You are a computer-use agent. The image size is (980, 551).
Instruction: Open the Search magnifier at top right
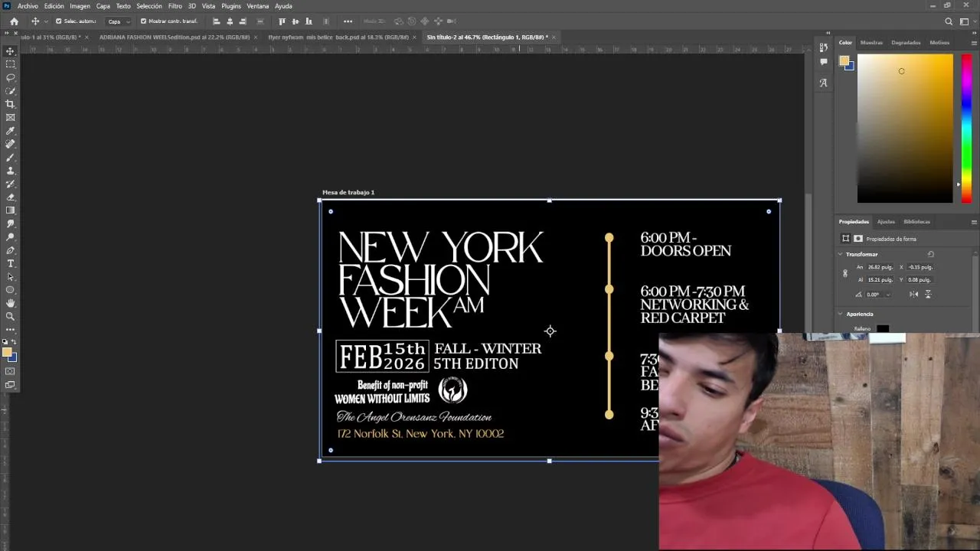tap(949, 21)
